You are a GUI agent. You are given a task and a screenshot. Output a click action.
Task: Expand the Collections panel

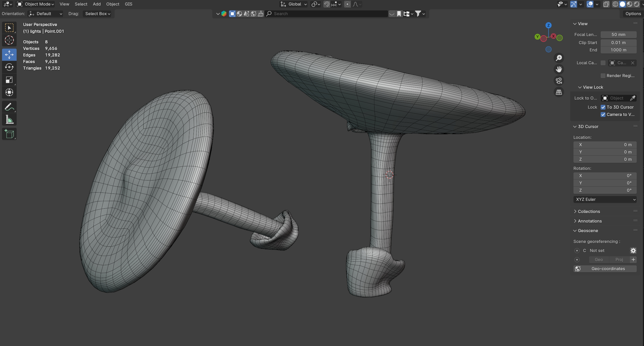(x=589, y=211)
